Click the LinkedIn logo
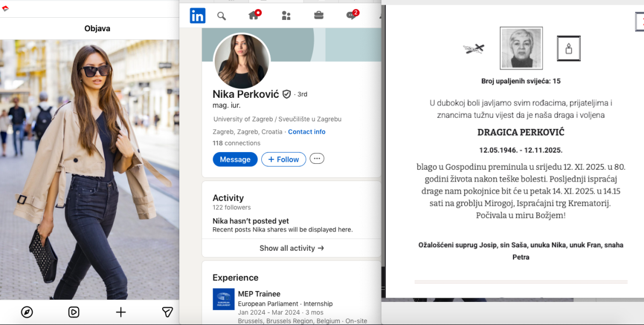This screenshot has height=325, width=644. pos(197,16)
